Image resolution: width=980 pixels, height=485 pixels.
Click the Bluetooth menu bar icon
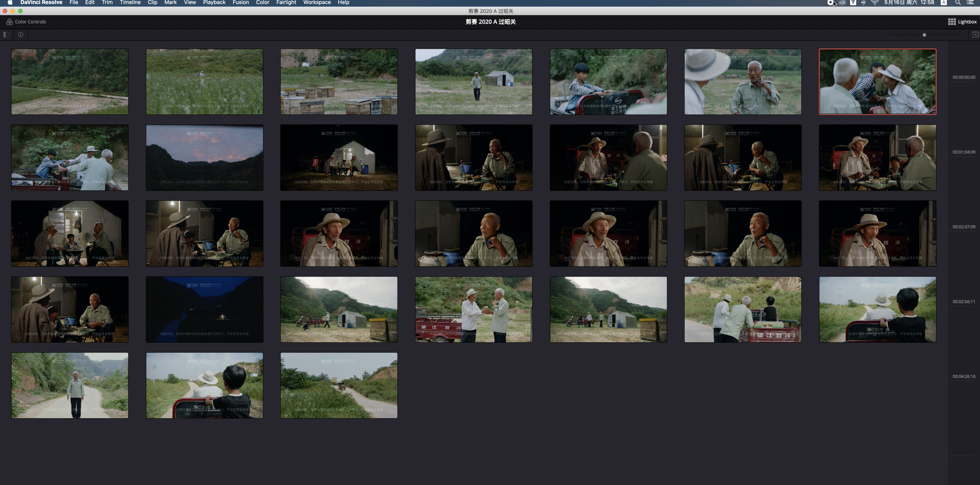[863, 3]
